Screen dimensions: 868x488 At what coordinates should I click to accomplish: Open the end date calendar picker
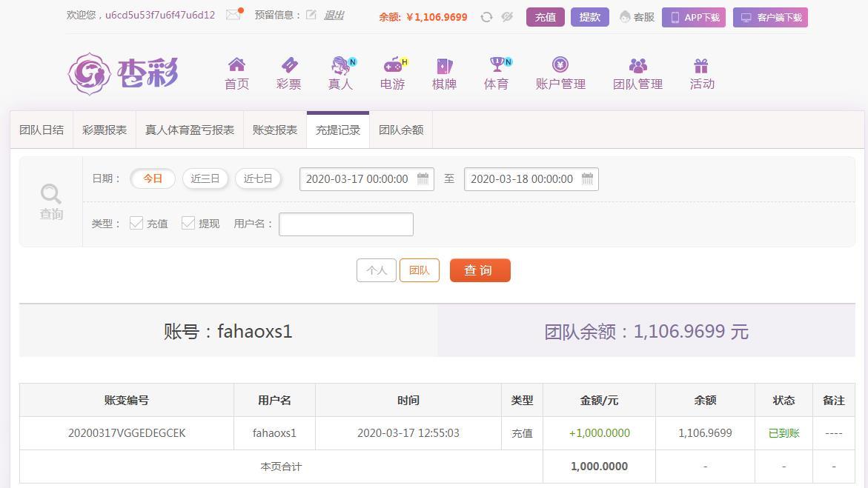click(x=587, y=178)
